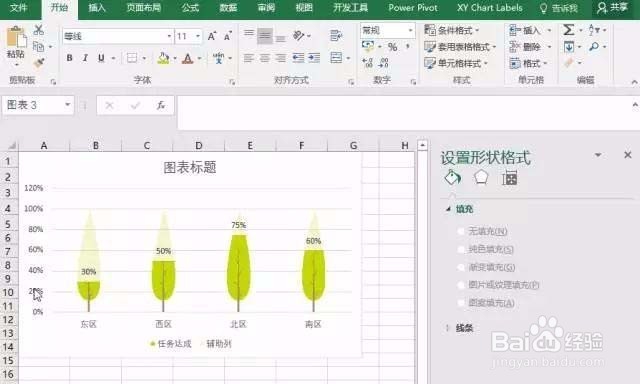Screen dimensions: 640x384
Task: Open the font name dropdown
Action: pyautogui.click(x=169, y=36)
